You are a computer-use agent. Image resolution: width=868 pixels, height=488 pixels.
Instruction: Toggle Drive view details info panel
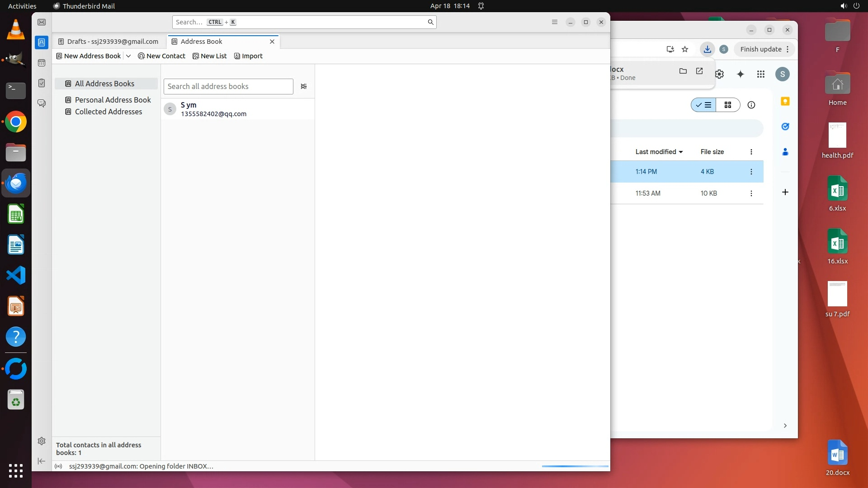coord(751,105)
